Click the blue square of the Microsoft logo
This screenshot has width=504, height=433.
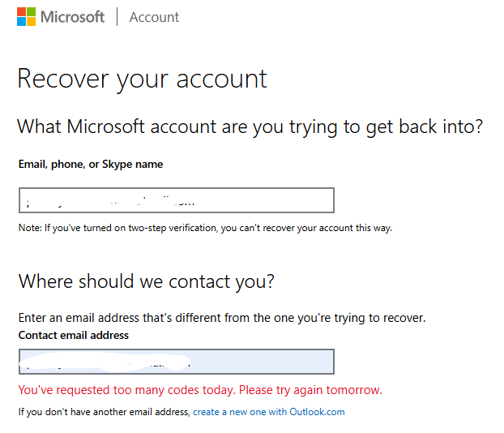pos(22,21)
